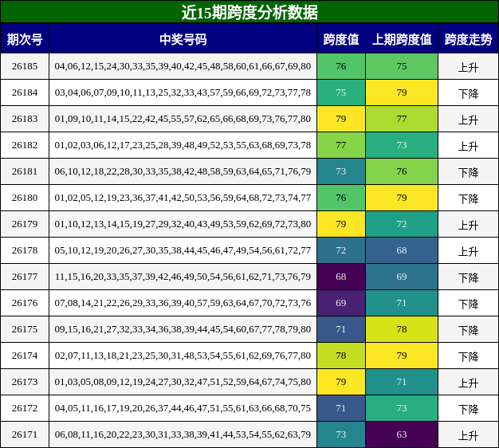Click 下降 trend in row 26184

click(x=468, y=94)
